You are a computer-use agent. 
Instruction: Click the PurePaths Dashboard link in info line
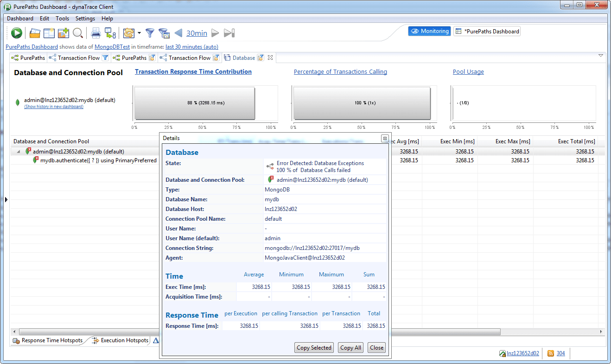tap(32, 47)
